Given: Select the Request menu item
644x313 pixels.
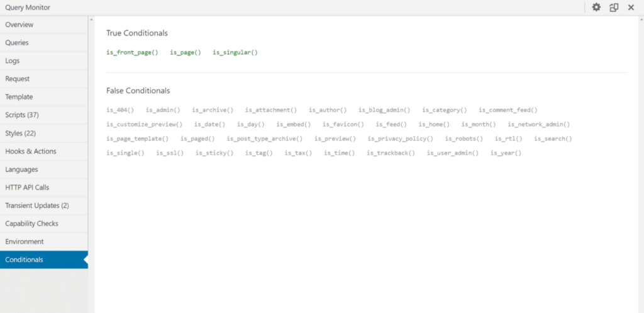Looking at the screenshot, I should (18, 79).
